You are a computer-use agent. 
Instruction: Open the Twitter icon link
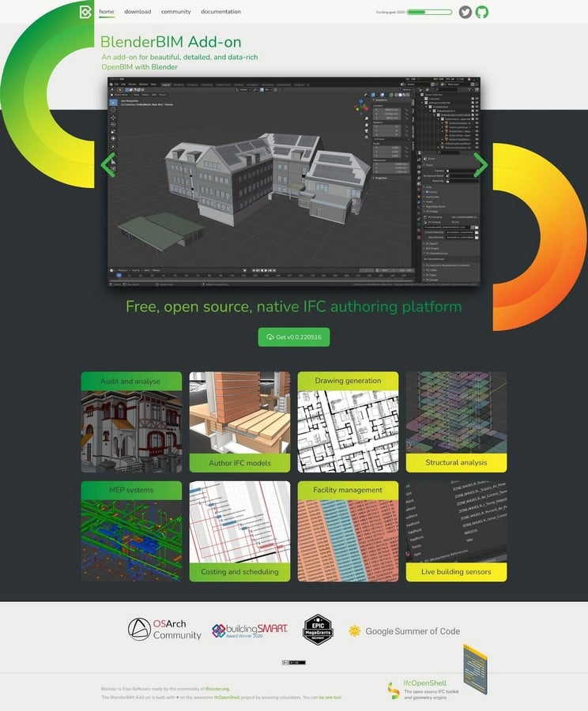[465, 12]
